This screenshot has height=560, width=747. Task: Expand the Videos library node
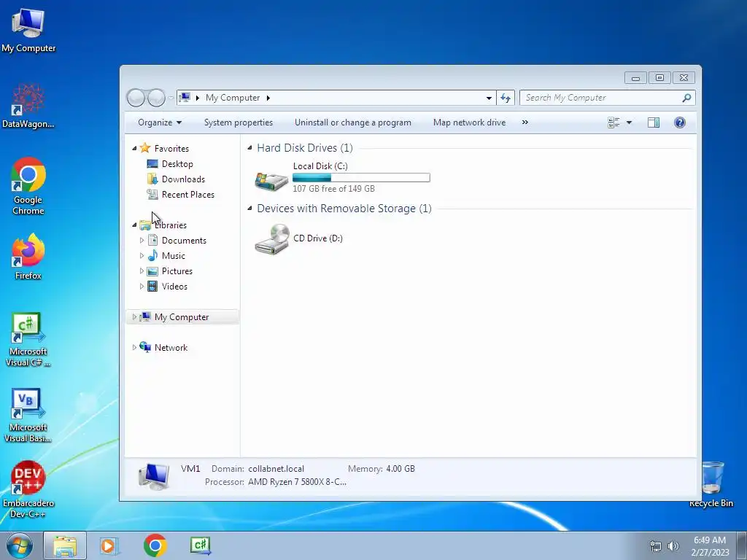point(142,286)
